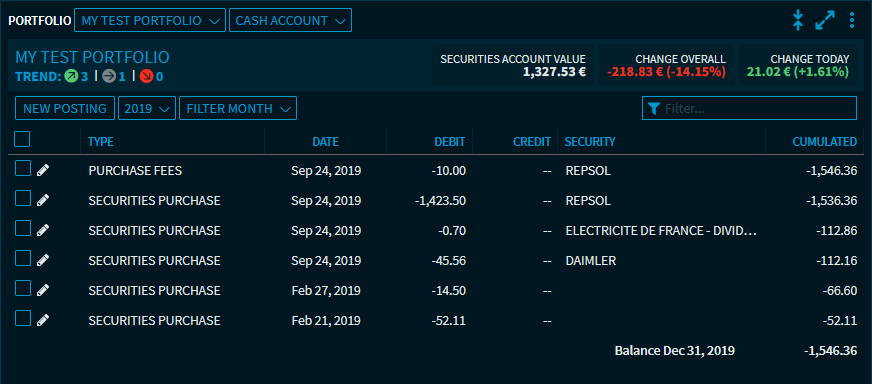Edit the Feb 27, 2019 posting

click(x=43, y=291)
